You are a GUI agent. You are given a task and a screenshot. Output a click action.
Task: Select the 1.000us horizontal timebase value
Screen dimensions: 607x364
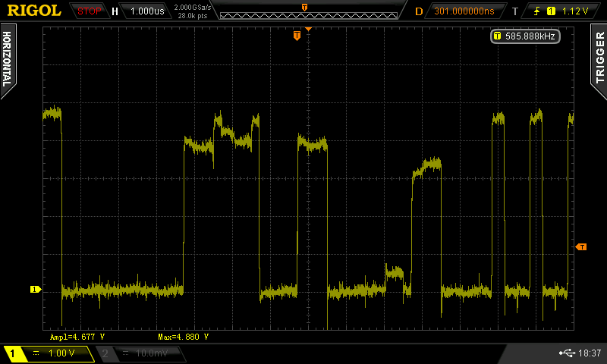[x=145, y=11]
